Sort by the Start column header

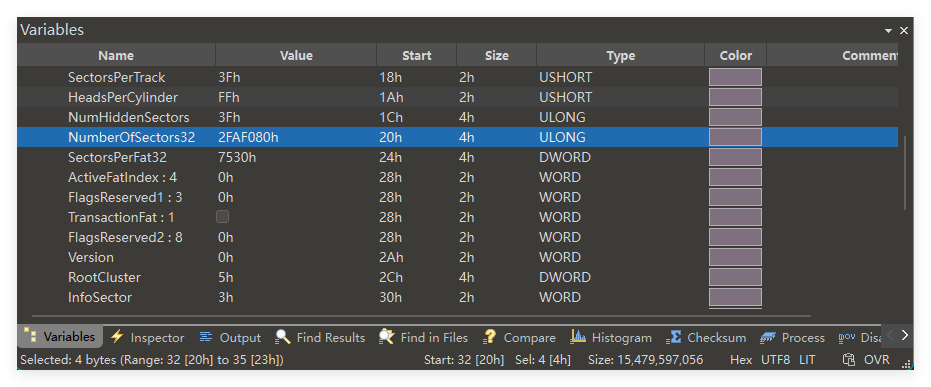coord(416,55)
